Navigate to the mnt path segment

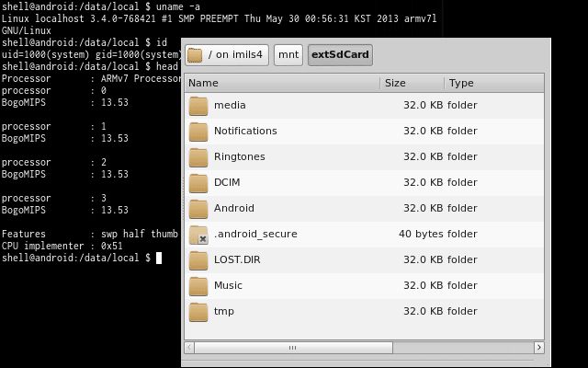[288, 55]
